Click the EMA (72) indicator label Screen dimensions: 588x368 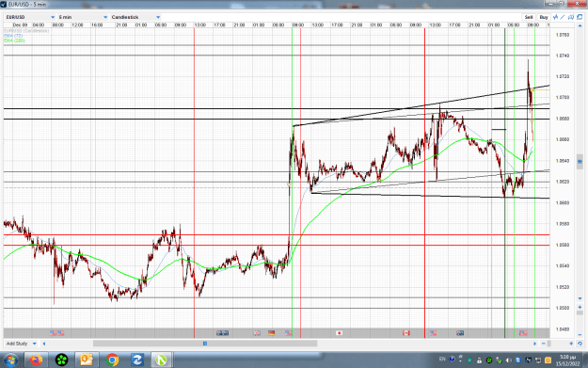tap(13, 36)
